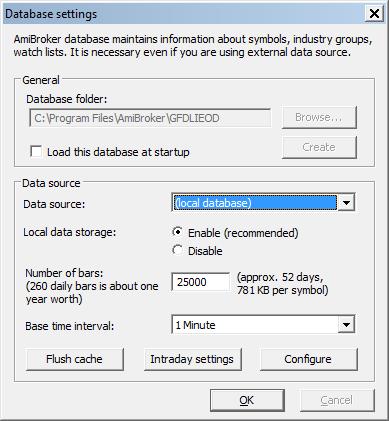Click the Create button
Screen dimensions: 389x421
(x=319, y=147)
